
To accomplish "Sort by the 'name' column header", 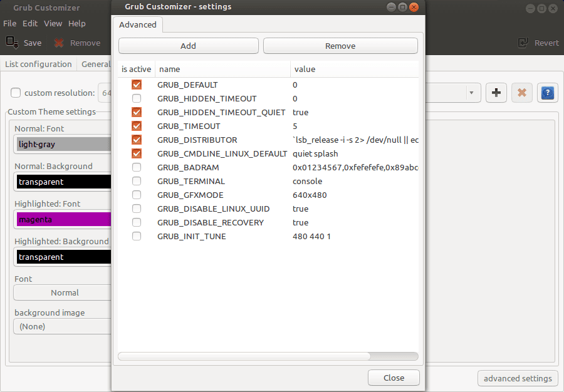I will [x=222, y=69].
